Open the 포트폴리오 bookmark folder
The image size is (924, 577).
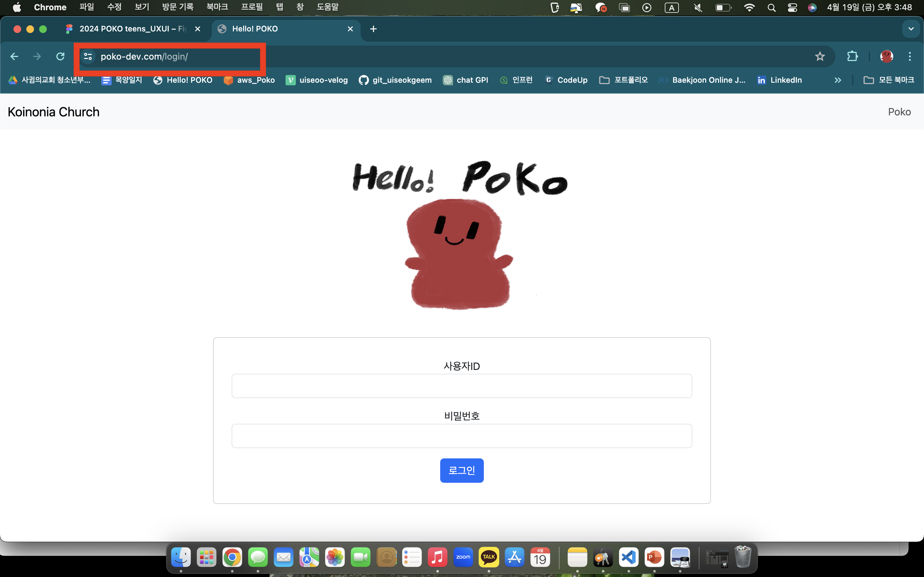pos(623,80)
